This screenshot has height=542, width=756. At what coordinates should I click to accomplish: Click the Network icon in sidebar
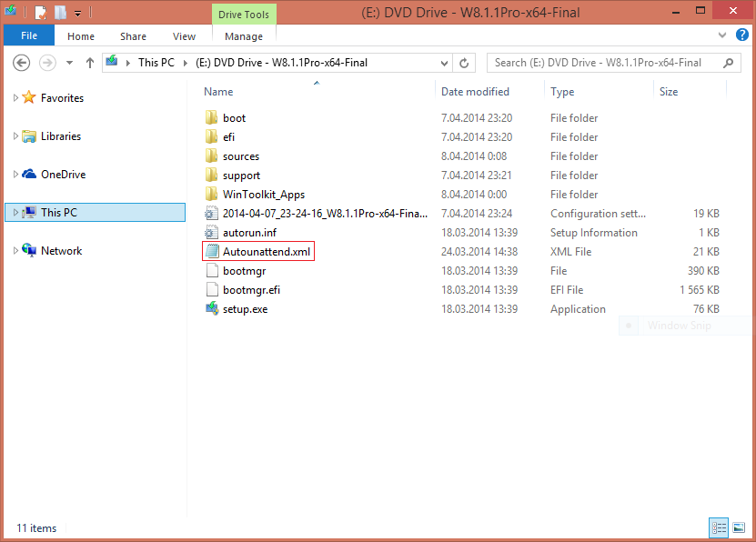click(29, 250)
